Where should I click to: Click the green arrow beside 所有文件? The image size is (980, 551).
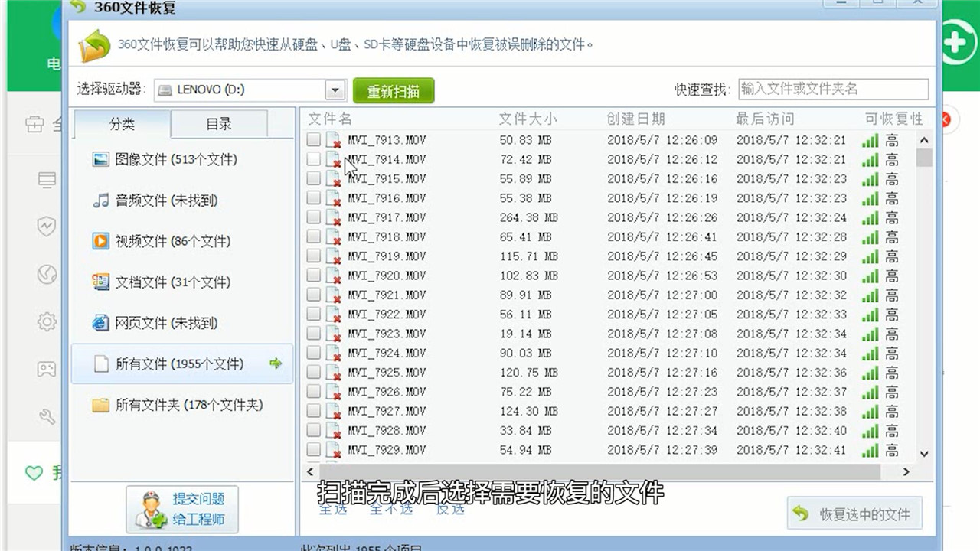(x=276, y=364)
